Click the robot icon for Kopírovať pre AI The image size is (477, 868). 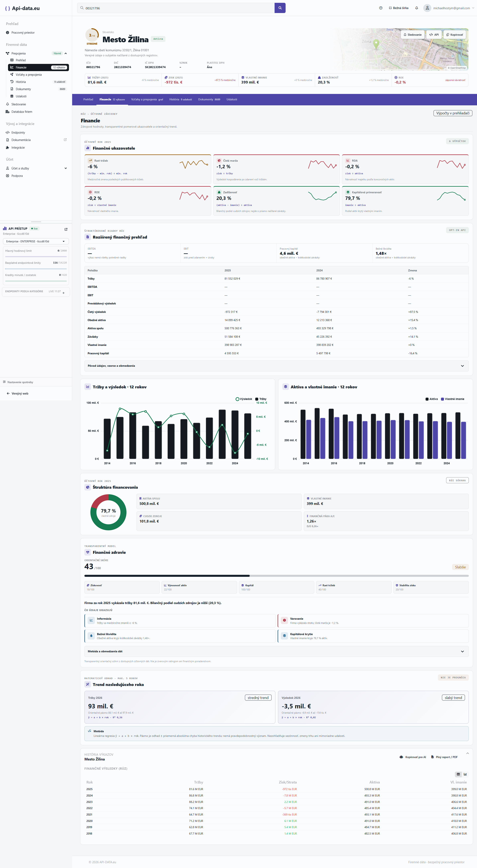(x=401, y=757)
